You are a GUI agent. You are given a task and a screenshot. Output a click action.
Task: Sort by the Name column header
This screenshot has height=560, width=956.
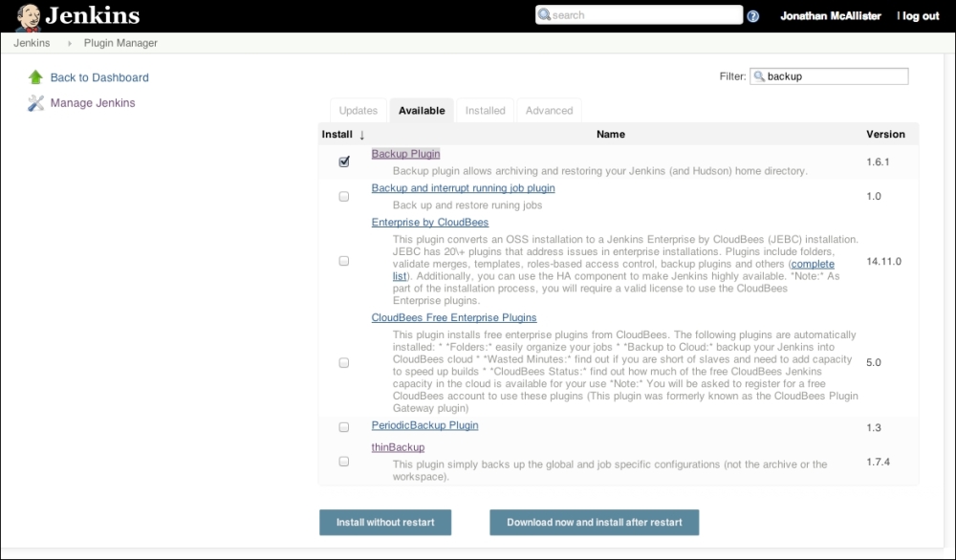(610, 134)
